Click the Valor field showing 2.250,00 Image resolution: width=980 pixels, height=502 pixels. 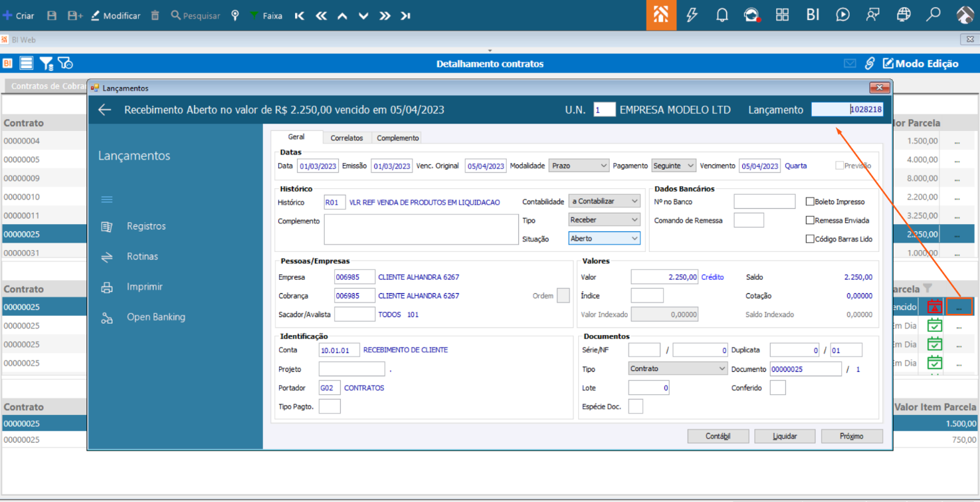tap(664, 277)
